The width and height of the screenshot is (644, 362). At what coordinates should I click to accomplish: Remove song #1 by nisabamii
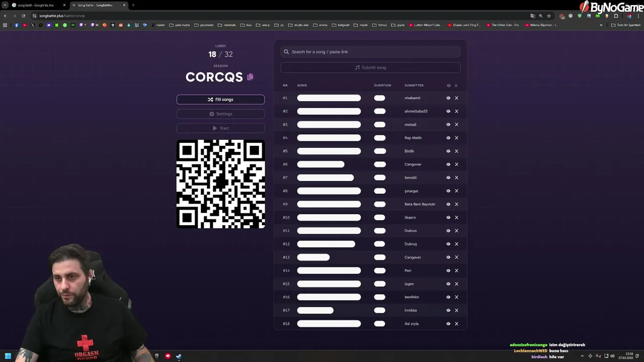456,98
